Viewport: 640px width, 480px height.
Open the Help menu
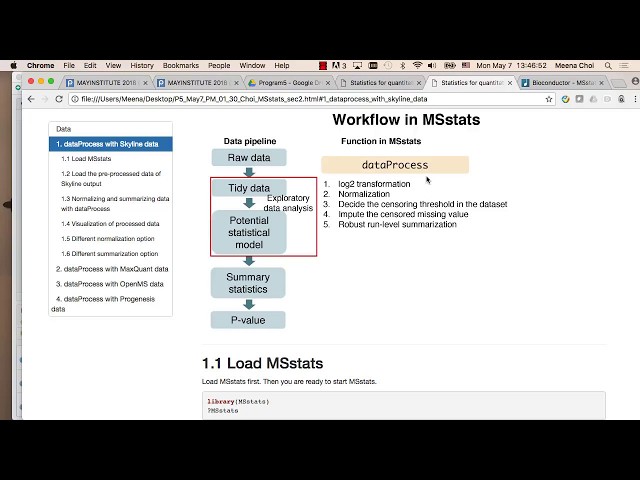click(282, 65)
